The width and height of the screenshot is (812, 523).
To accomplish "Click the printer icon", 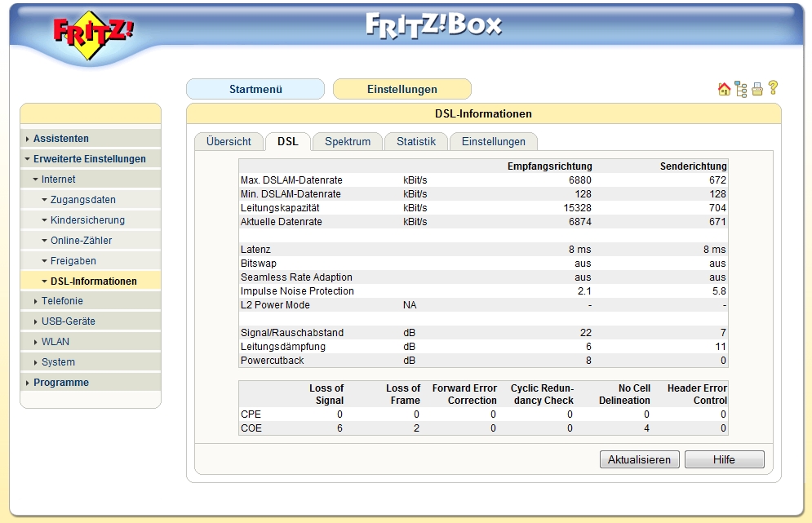I will 757,90.
